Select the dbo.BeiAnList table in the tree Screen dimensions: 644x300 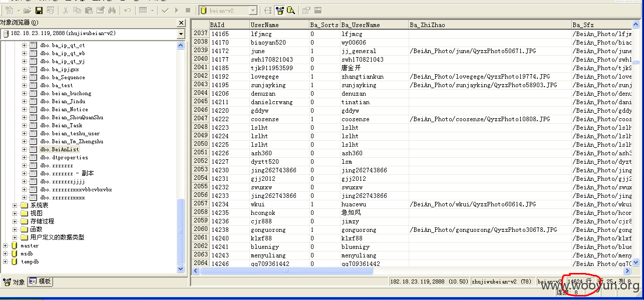[60, 149]
